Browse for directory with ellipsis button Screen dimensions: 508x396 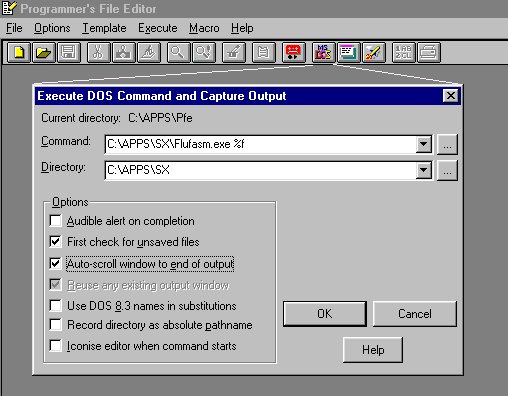(447, 170)
